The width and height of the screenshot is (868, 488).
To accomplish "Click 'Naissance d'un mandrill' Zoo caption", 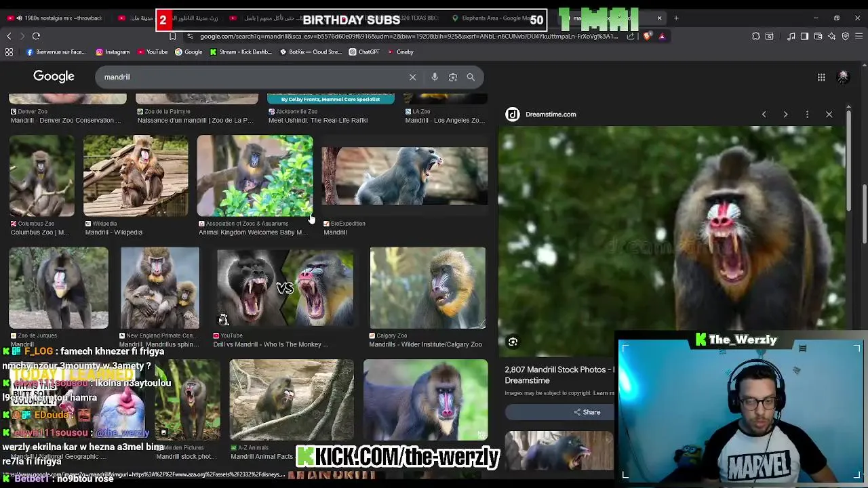I will (x=195, y=121).
